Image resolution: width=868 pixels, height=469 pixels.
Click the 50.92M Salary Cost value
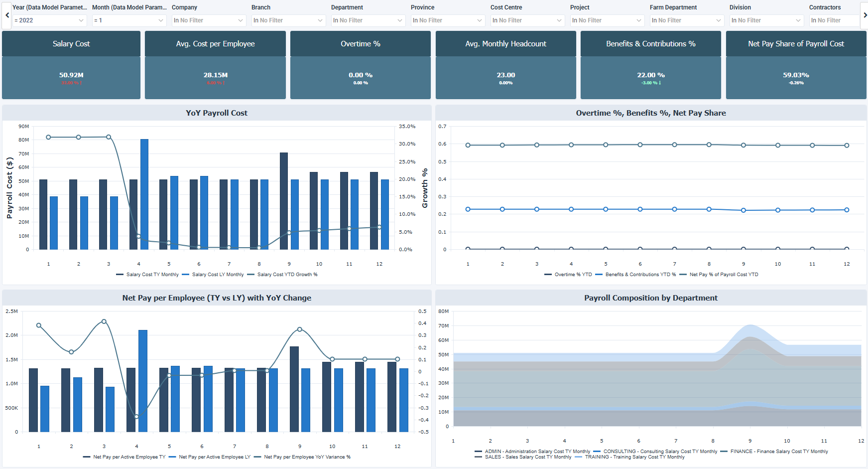point(71,75)
